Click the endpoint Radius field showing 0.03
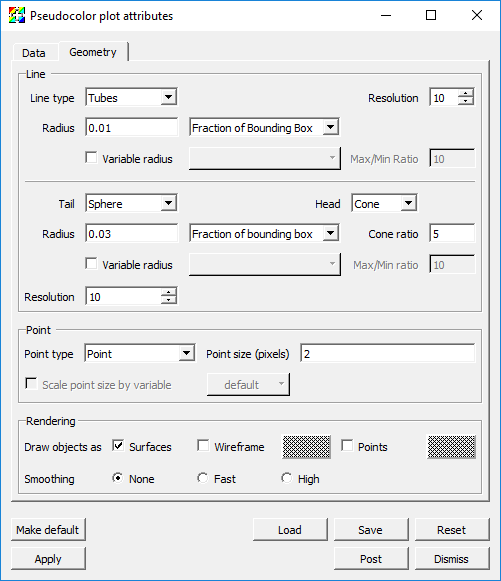Screen dimensions: 501x581 coord(131,234)
